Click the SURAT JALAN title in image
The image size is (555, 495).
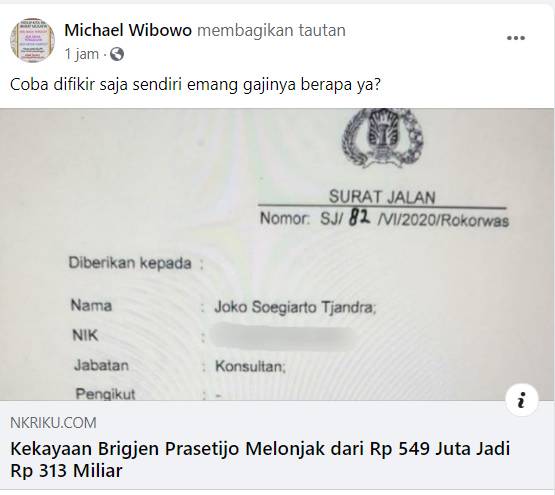382,197
